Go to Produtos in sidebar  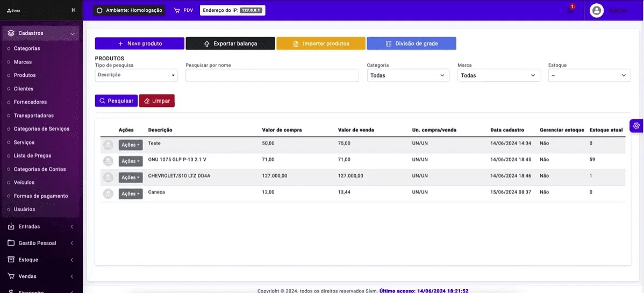pyautogui.click(x=25, y=75)
